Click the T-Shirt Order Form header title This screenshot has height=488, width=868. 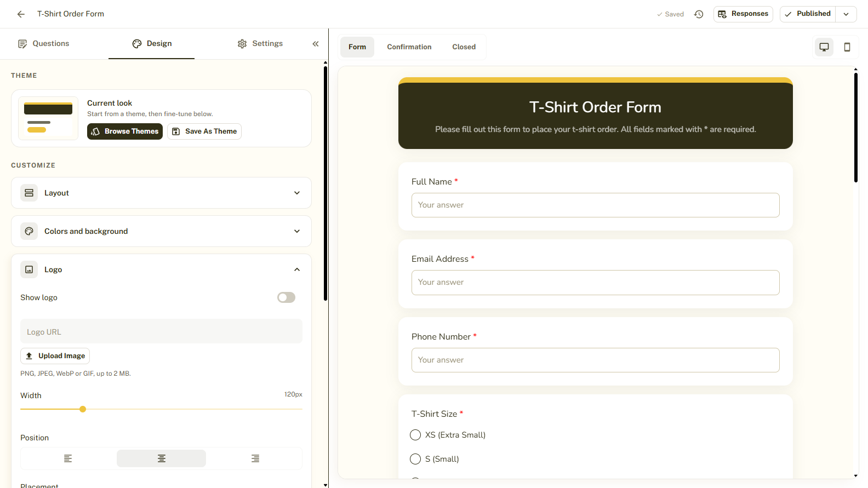(x=595, y=107)
